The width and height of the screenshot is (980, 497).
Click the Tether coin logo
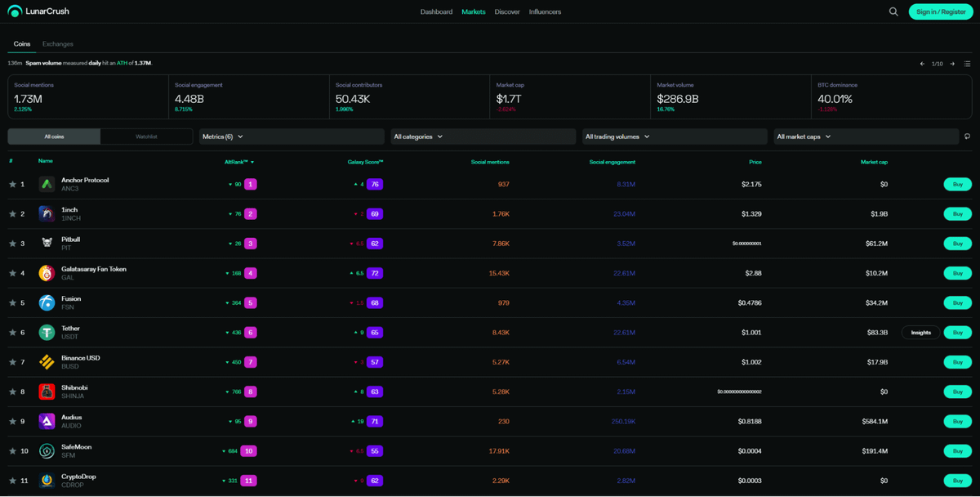coord(47,333)
